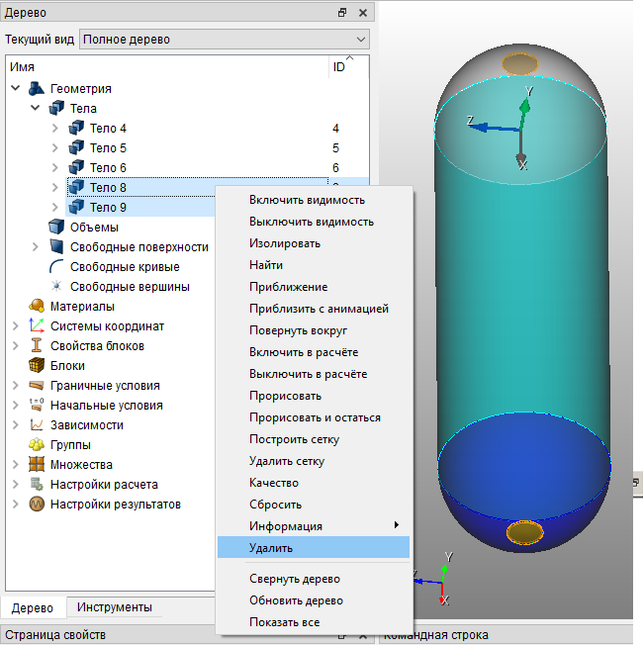Click the Блоки cube icon
The width and height of the screenshot is (644, 645).
click(x=37, y=365)
